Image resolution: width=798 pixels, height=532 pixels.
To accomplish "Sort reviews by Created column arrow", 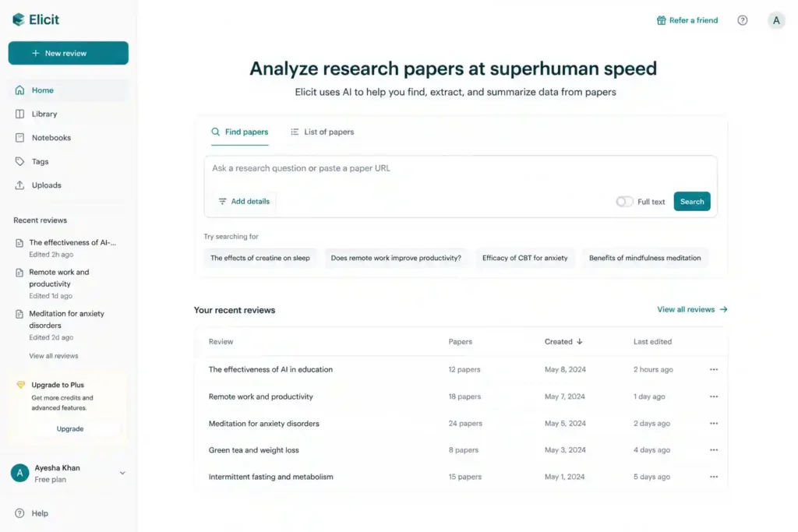I will (x=579, y=342).
